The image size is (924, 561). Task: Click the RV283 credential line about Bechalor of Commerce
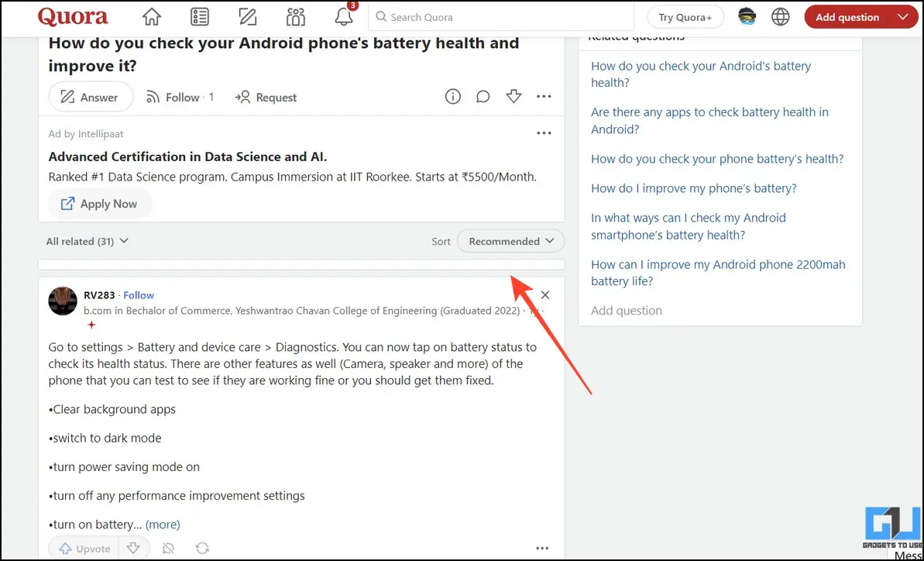coord(302,311)
